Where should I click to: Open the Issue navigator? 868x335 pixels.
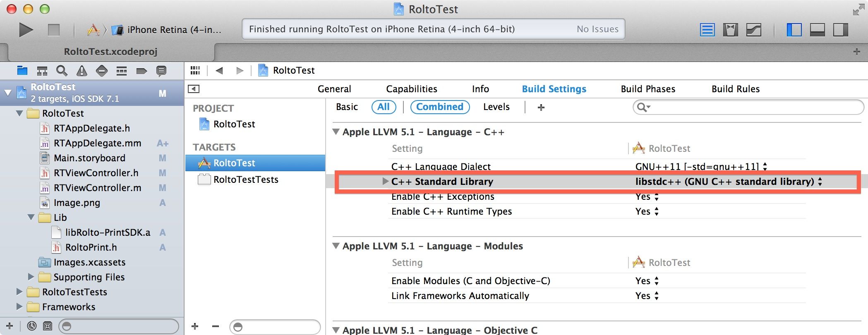(x=82, y=71)
